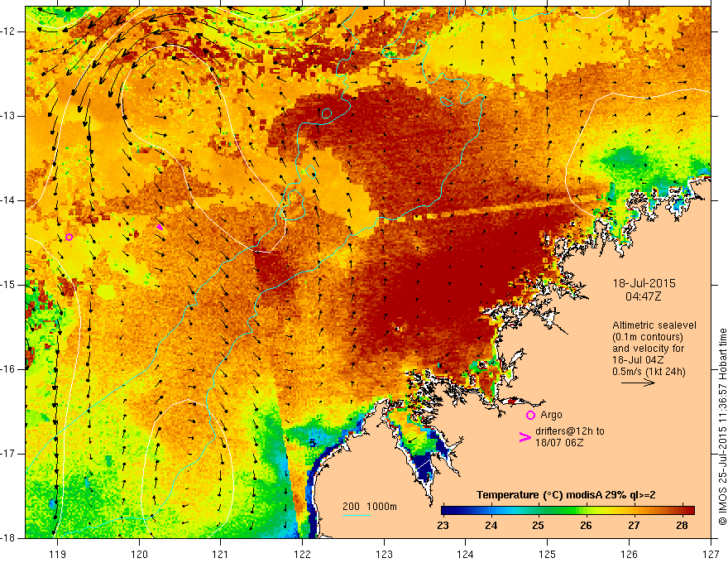Screen dimensions: 728x563
Task: Click the temperature color bar
Action: coord(568,510)
